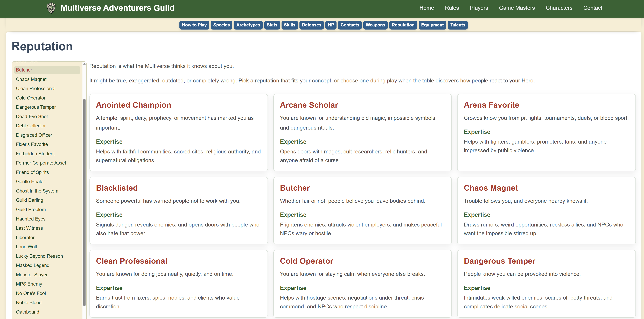This screenshot has height=319, width=644.
Task: Select Liberator in sidebar
Action: [47, 237]
